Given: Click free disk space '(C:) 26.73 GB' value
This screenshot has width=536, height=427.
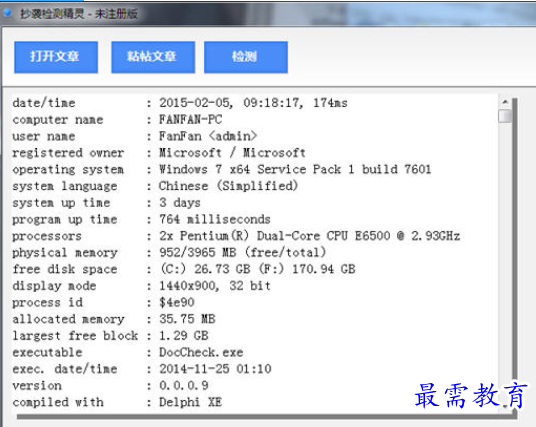Looking at the screenshot, I should pyautogui.click(x=205, y=269).
